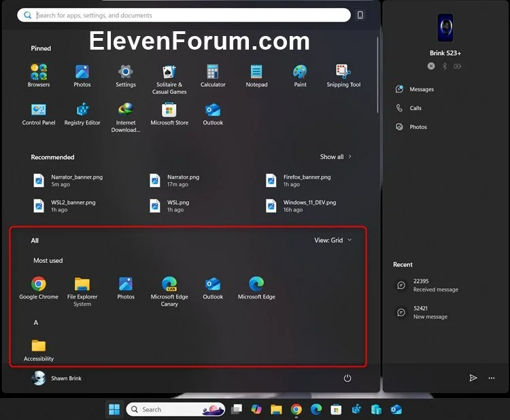Screen dimensions: 510x420
Task: Open the Accessibility folder
Action: (39, 350)
